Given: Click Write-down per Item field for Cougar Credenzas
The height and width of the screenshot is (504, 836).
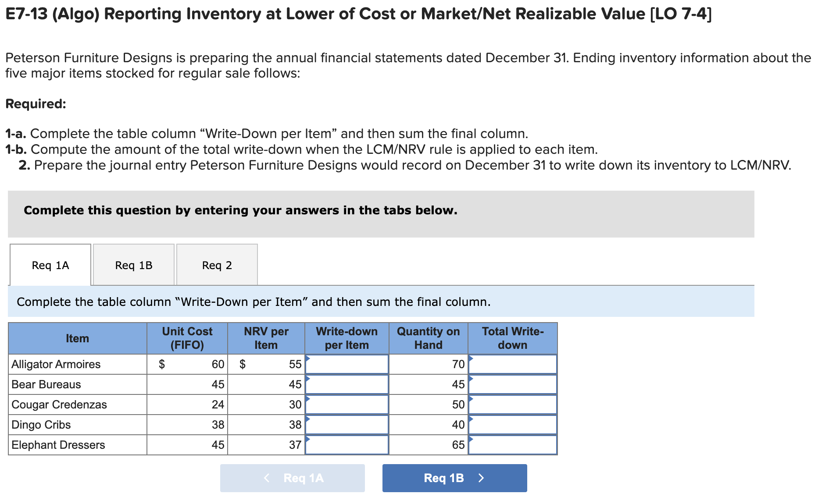Looking at the screenshot, I should (346, 404).
